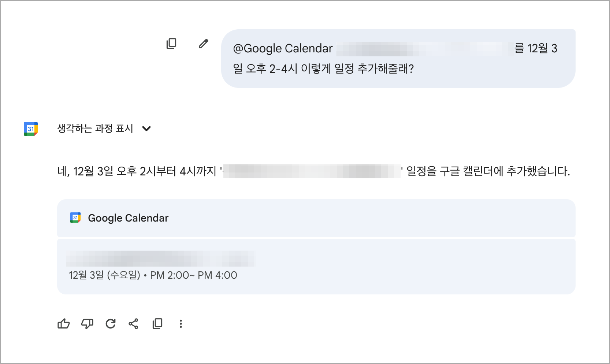
Task: Click the 생각하는 과정 표시 label
Action: (x=95, y=129)
